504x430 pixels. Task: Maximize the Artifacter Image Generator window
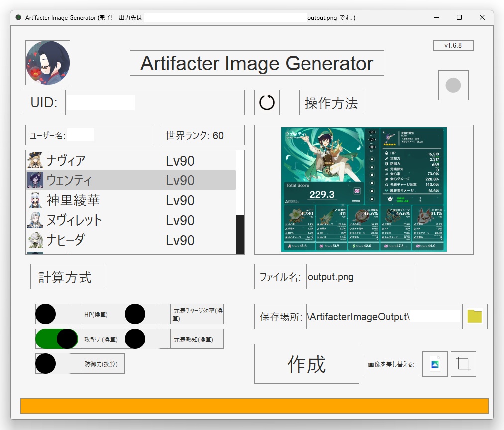tap(459, 18)
